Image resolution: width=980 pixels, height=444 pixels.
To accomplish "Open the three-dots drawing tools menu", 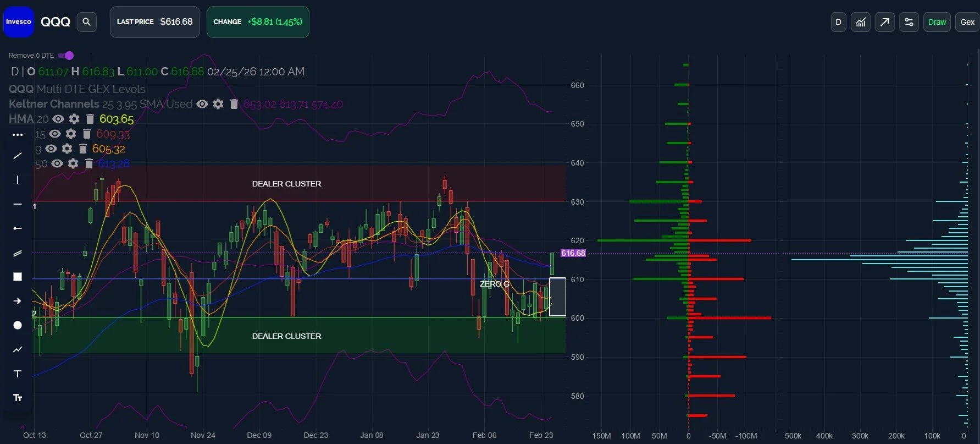I will tap(18, 135).
